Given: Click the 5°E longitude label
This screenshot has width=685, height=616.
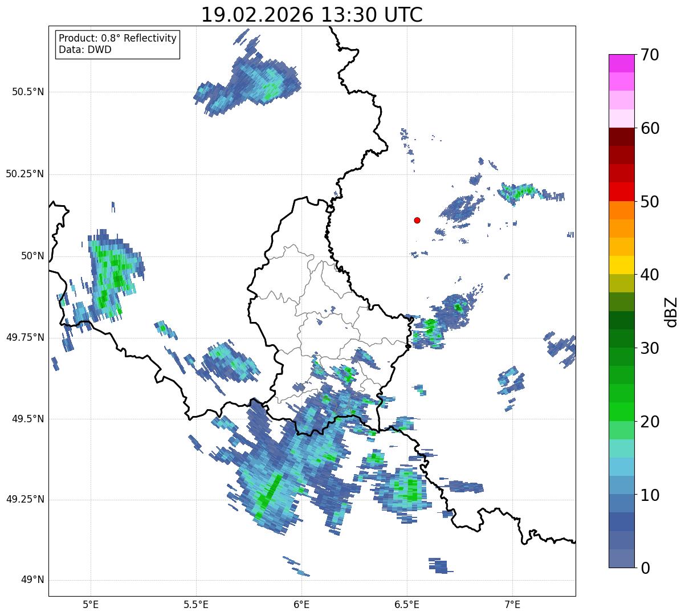Looking at the screenshot, I should coord(91,604).
